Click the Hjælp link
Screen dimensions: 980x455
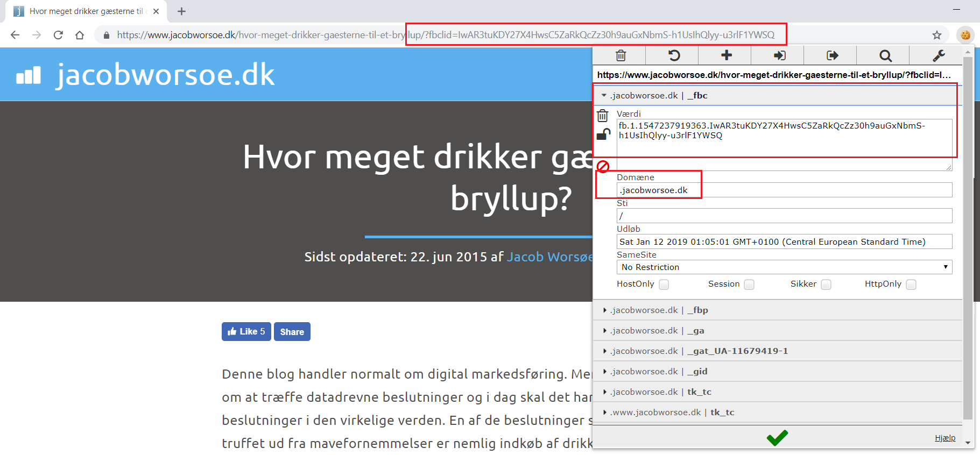coord(945,438)
